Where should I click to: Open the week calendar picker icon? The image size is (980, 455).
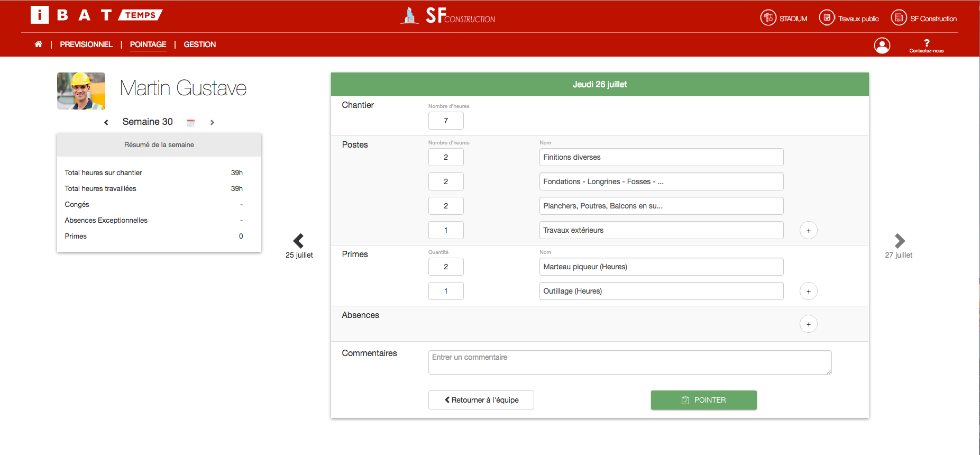[190, 122]
